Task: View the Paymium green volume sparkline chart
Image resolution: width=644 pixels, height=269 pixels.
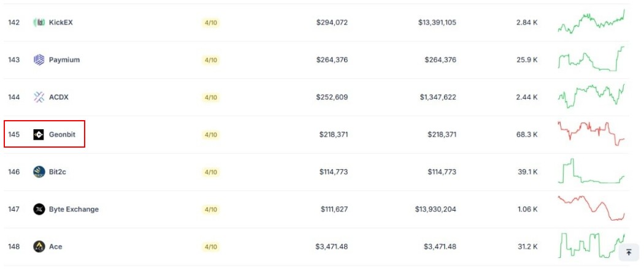Action: click(x=591, y=59)
